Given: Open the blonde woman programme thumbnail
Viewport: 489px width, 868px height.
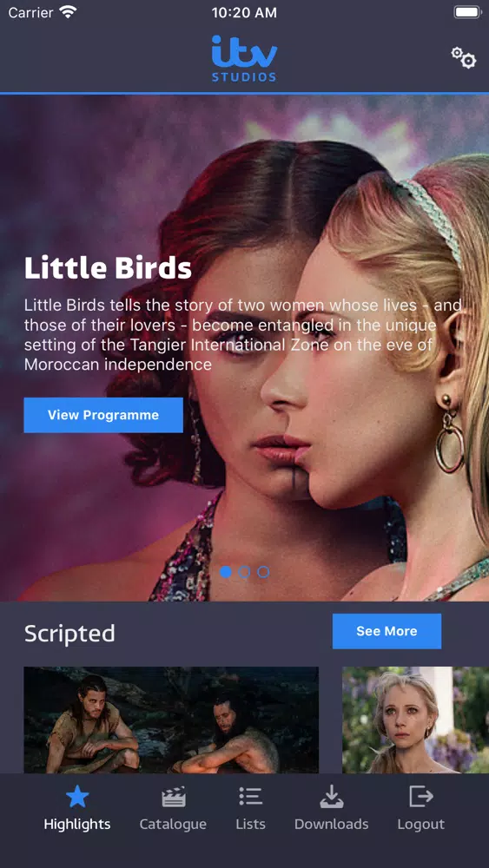Looking at the screenshot, I should point(415,720).
